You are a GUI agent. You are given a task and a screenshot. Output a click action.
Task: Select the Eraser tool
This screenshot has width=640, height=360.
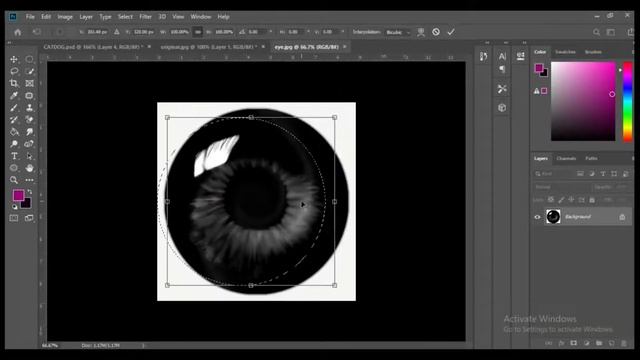[29, 120]
